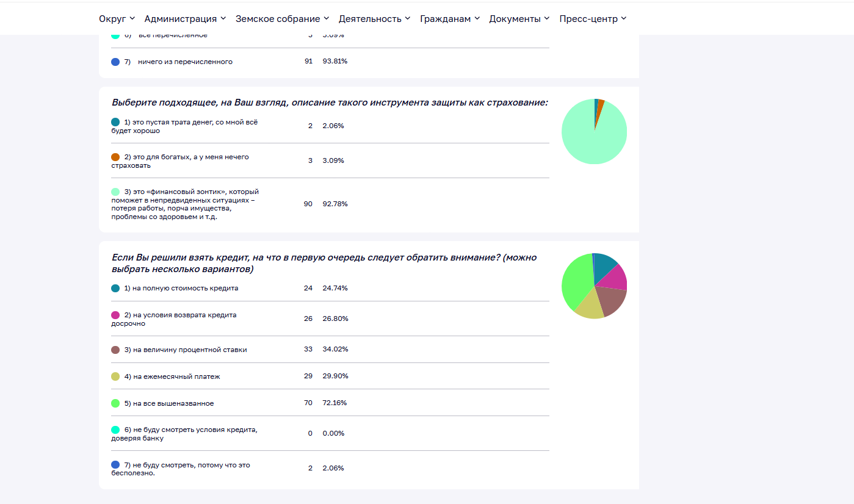Click the teal dot for 'пустая трата денег'
The width and height of the screenshot is (854, 504).
115,122
